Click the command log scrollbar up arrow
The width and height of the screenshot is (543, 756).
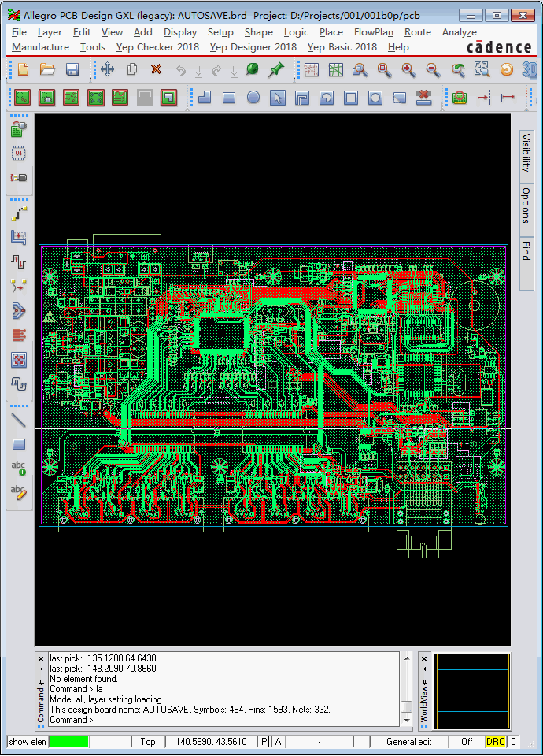[407, 658]
